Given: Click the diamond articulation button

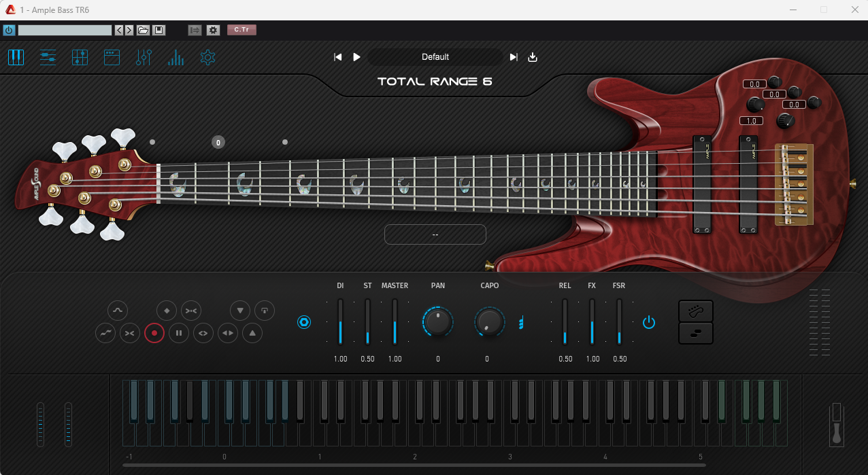Looking at the screenshot, I should 167,311.
